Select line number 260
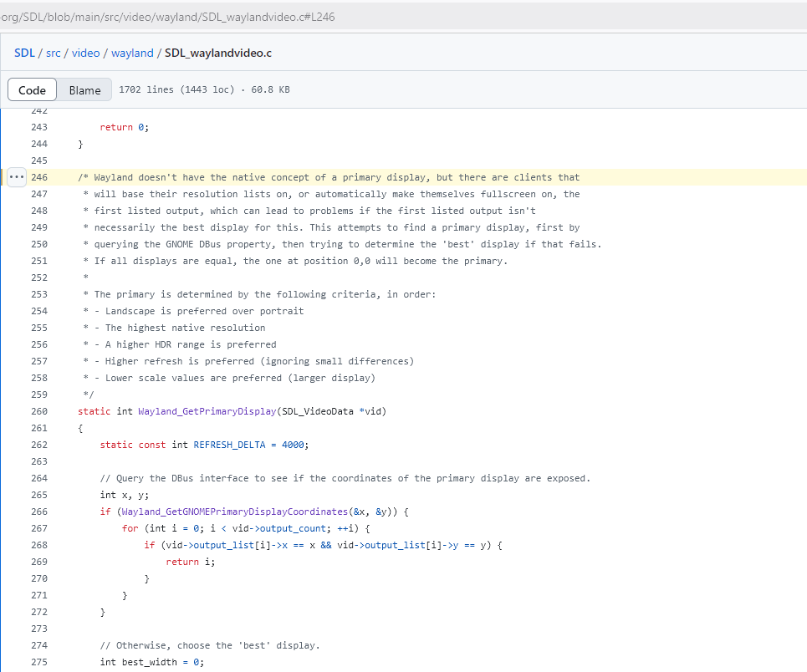The width and height of the screenshot is (807, 672). (x=39, y=411)
